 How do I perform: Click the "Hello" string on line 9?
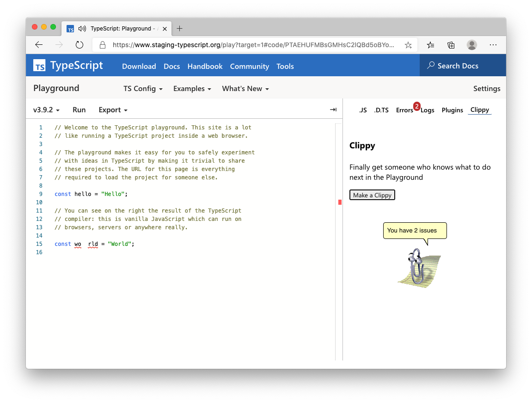pos(113,194)
